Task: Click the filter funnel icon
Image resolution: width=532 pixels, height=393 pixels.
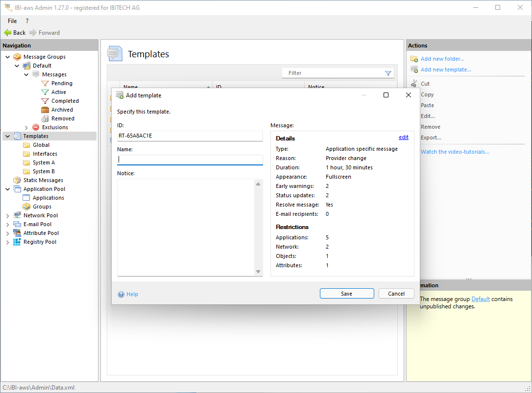Action: [388, 73]
